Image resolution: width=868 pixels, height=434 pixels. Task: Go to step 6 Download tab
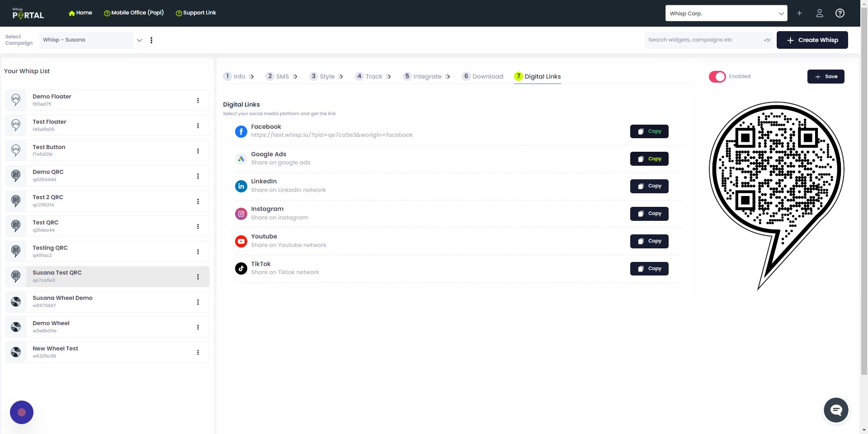482,76
